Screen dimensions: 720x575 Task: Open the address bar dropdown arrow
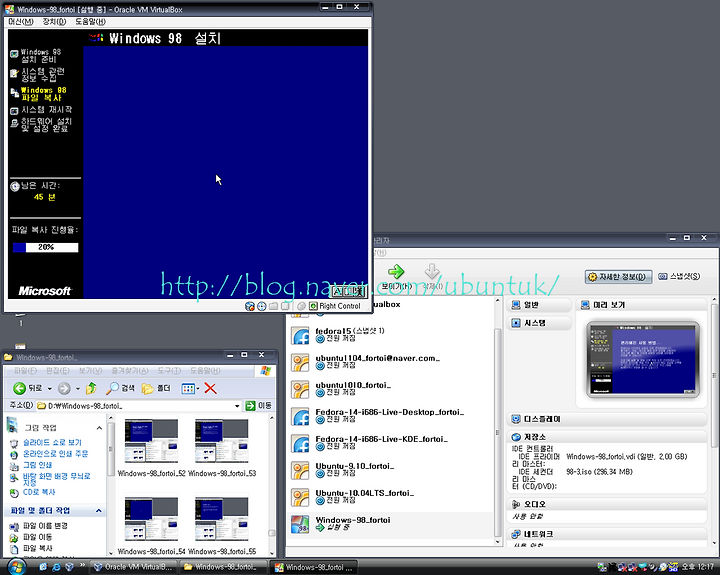[237, 406]
